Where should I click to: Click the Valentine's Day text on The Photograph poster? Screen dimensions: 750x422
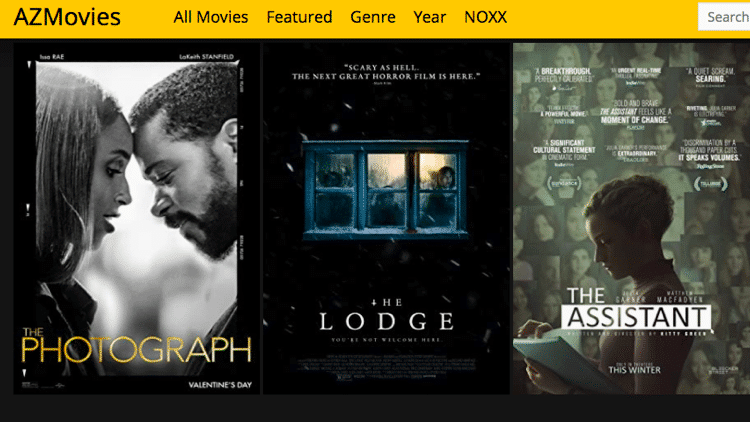220,385
